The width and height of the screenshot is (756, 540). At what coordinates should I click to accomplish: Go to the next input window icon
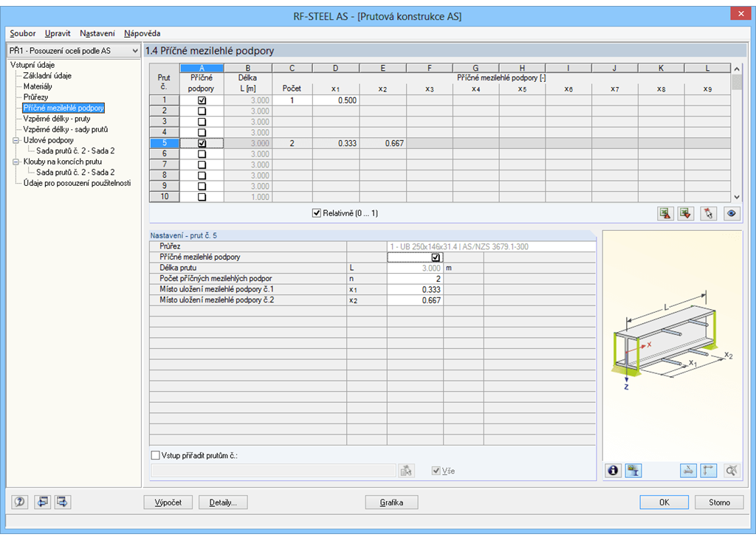coord(63,502)
